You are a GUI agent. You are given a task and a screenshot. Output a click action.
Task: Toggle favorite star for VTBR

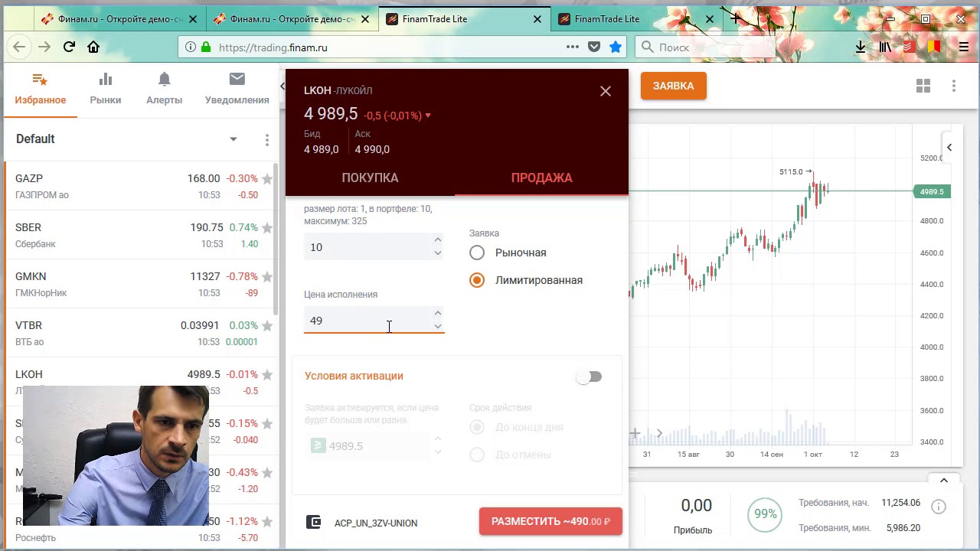(267, 326)
